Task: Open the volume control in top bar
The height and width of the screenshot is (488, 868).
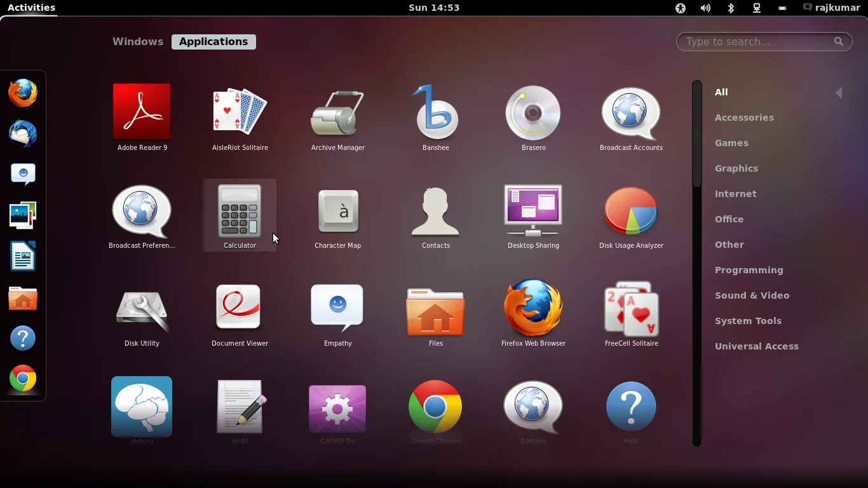Action: tap(705, 8)
